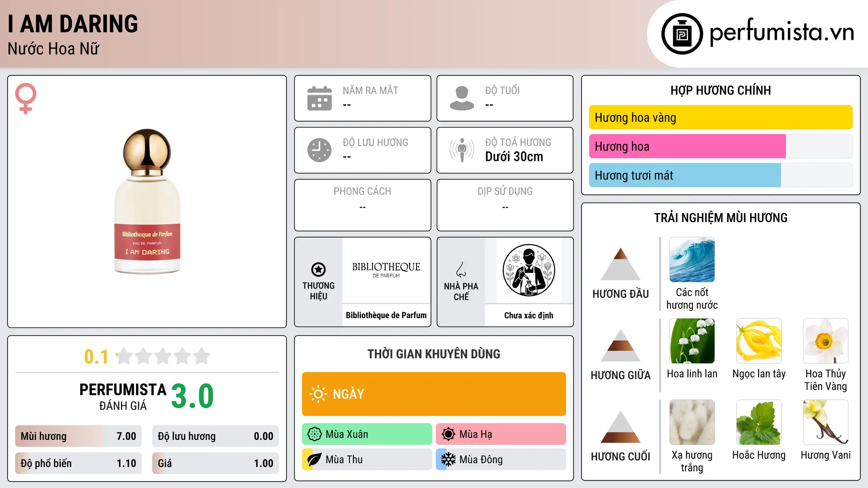
Task: Click the TRẢI NGHIỆM MÙI HƯƠNG heading
Action: [x=721, y=218]
